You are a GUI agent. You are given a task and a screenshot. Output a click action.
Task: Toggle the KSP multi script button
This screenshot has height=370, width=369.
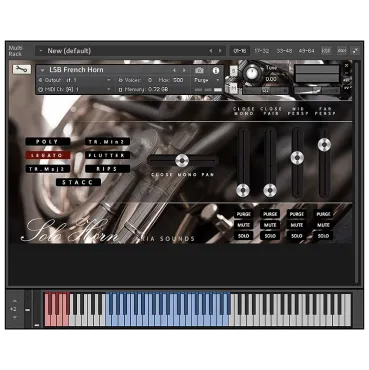coord(326,51)
